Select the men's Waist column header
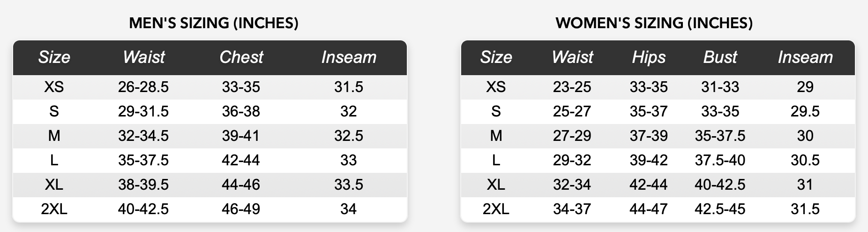 (143, 57)
